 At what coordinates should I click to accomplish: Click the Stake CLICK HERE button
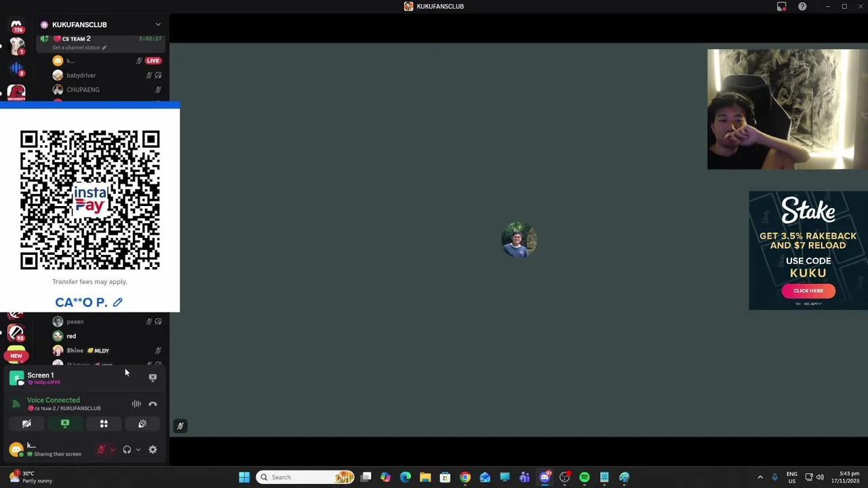[808, 291]
